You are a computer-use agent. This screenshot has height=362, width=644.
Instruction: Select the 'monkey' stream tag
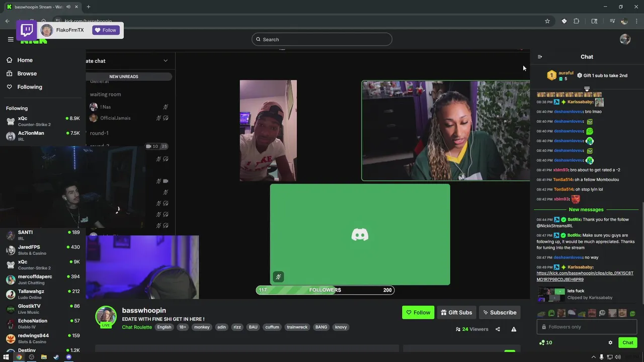[202, 327]
